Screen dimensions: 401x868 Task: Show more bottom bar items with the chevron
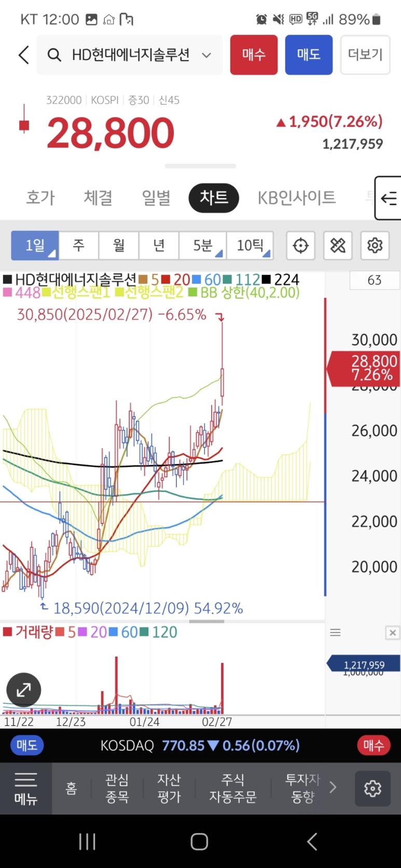tap(333, 788)
